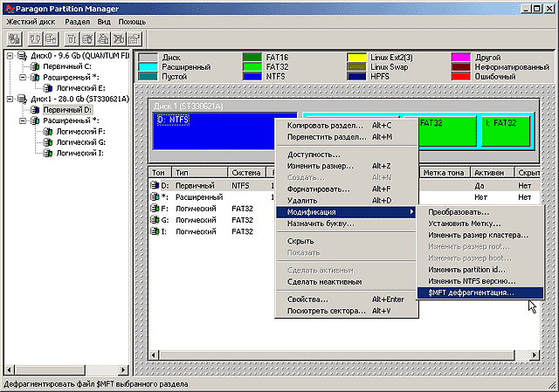This screenshot has width=559, height=392.
Task: Choose Доступность... in context menu
Action: (x=346, y=155)
